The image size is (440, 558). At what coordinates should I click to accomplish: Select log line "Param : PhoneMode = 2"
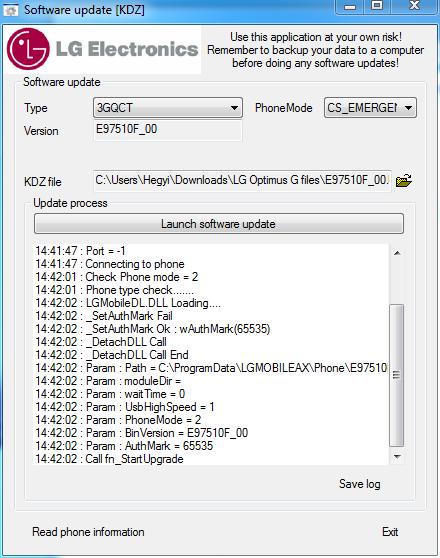point(118,420)
